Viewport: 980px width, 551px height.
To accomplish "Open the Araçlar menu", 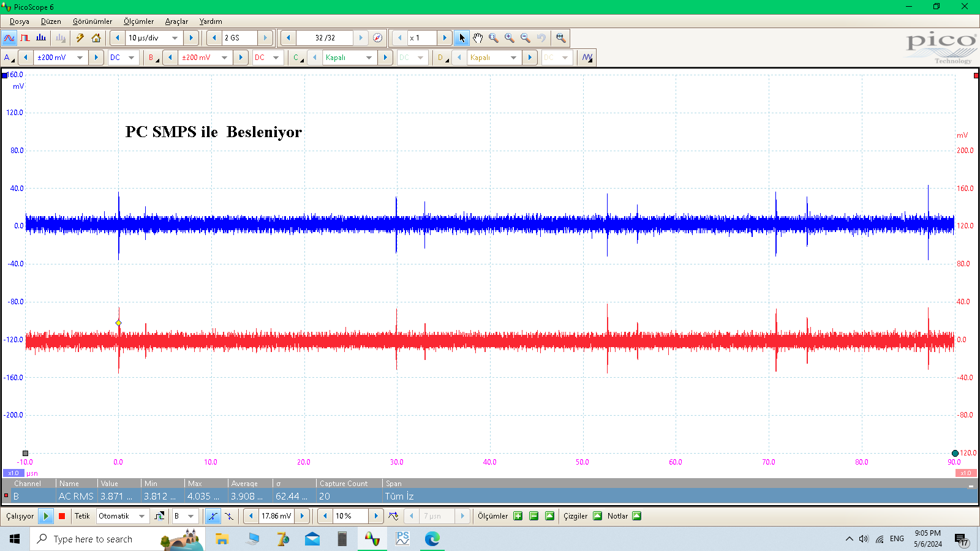I will pyautogui.click(x=176, y=21).
